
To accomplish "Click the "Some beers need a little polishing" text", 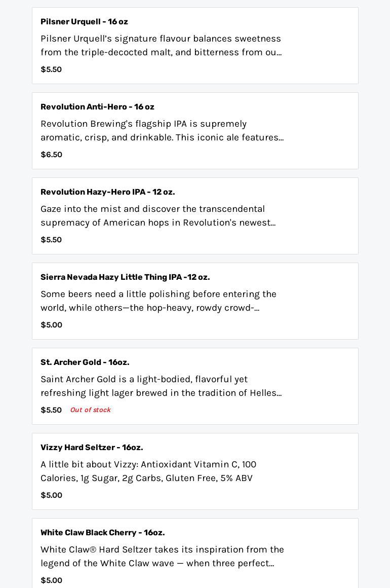I will coord(159,301).
